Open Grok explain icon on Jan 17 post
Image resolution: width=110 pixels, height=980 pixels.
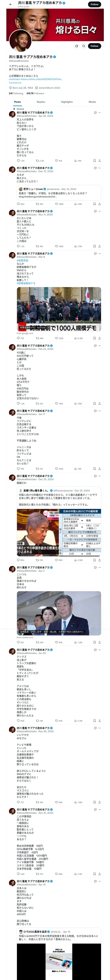click(x=95, y=411)
